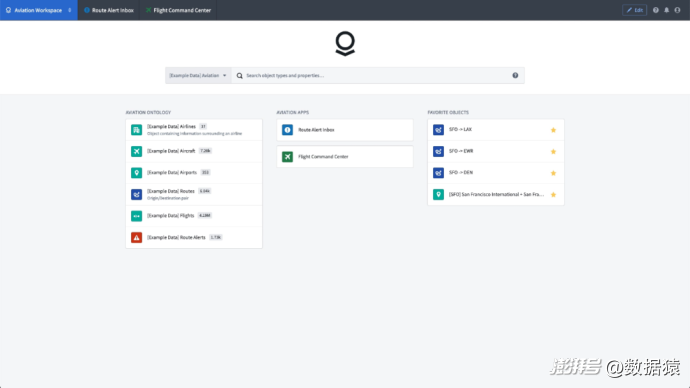Click the Flights object type icon
690x388 pixels.
(x=136, y=216)
